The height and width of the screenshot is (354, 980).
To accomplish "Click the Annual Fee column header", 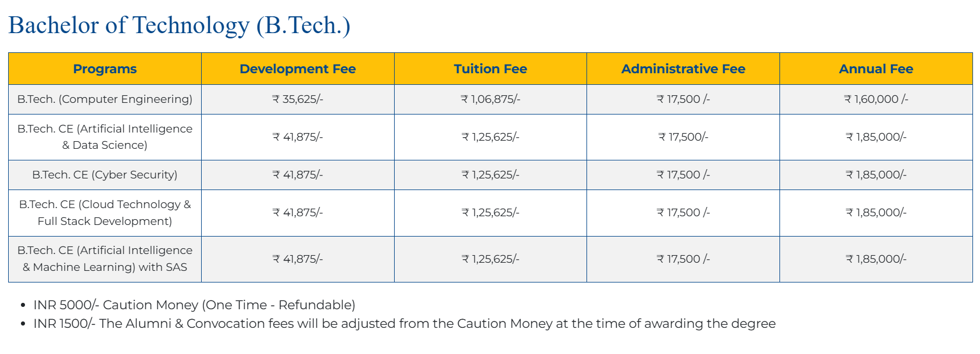I will click(876, 69).
